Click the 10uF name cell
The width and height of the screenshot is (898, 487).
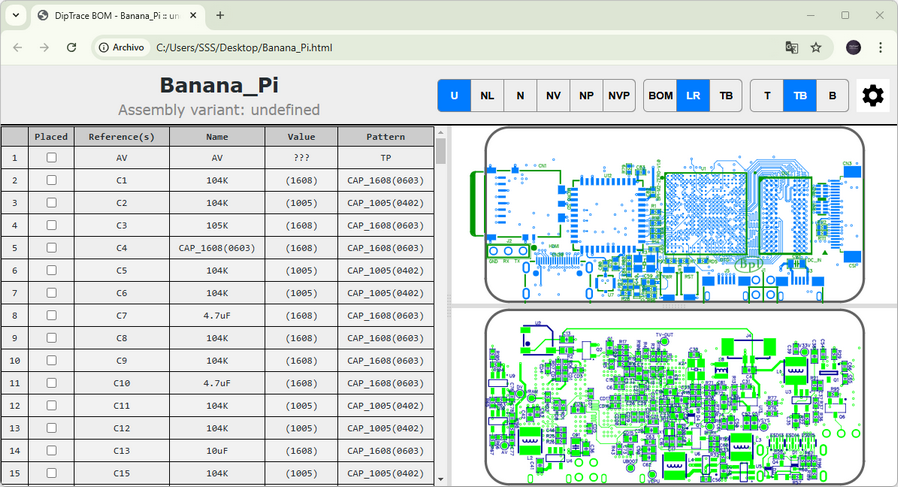click(217, 450)
